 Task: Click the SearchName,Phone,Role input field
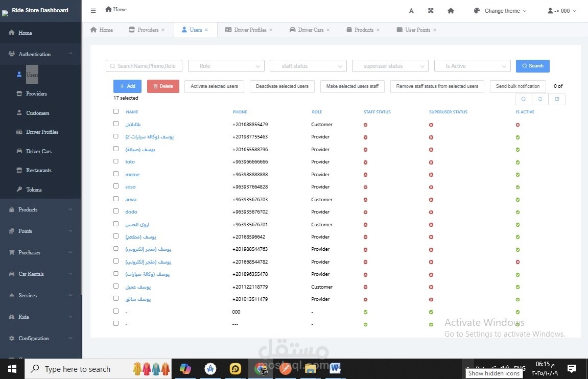coord(144,66)
